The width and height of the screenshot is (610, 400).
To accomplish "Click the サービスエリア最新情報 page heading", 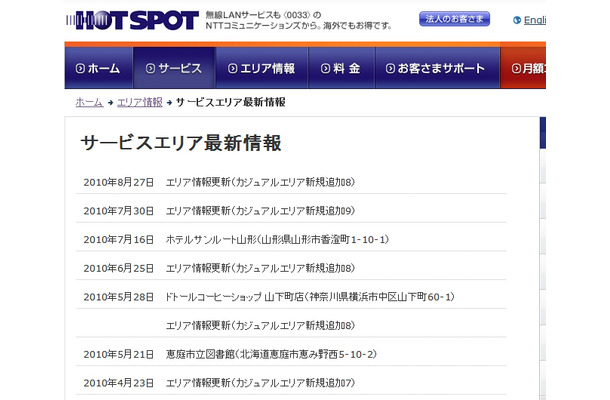I will pos(181,143).
